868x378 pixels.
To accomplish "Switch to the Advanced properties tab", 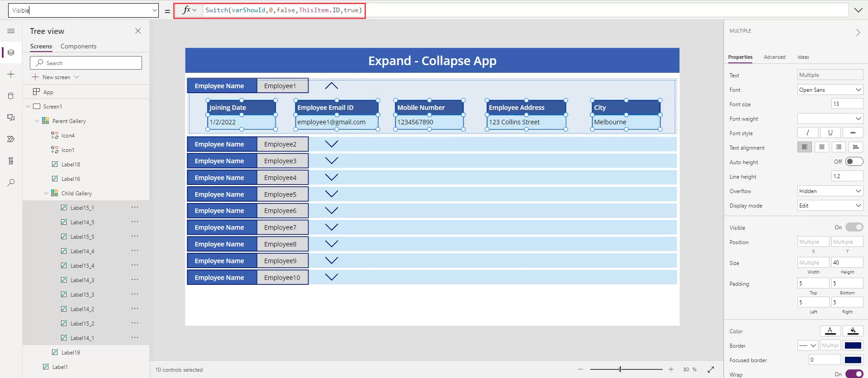I will (x=774, y=57).
